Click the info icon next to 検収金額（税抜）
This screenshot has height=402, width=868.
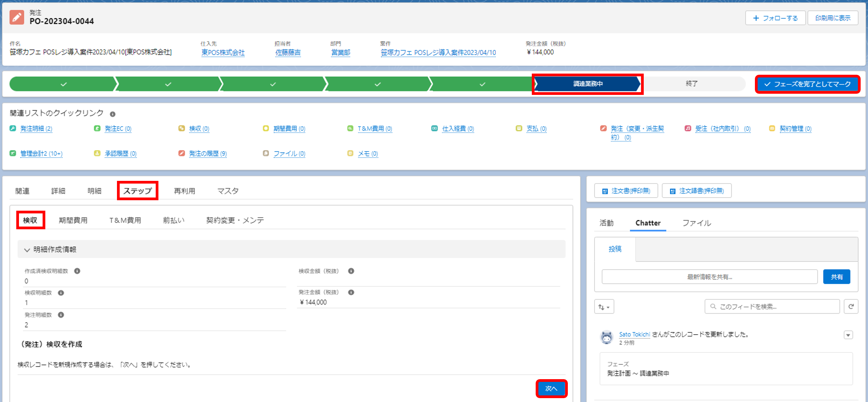point(351,271)
